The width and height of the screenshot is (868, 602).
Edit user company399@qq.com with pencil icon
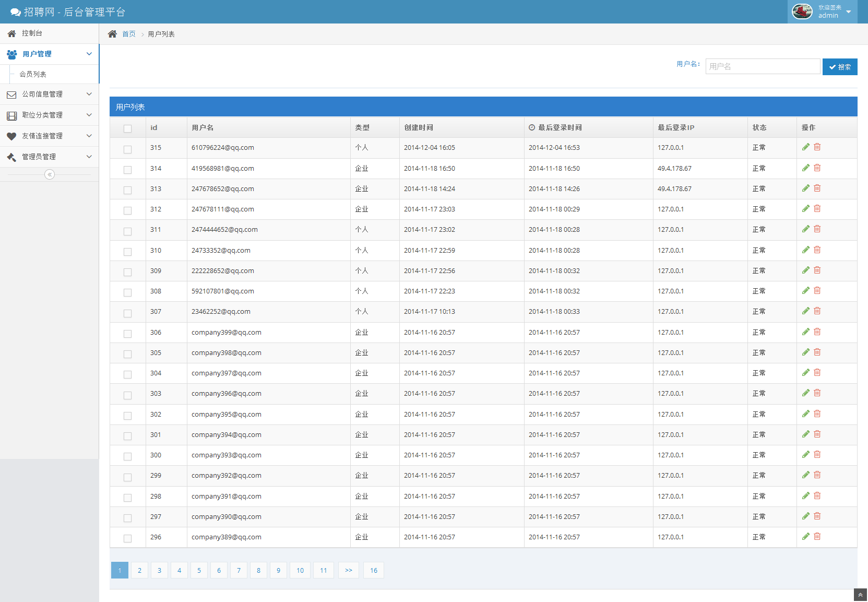point(805,332)
